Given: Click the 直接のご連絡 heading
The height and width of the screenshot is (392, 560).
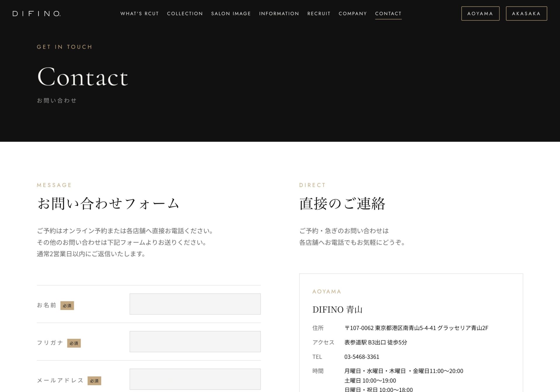Looking at the screenshot, I should (x=342, y=203).
